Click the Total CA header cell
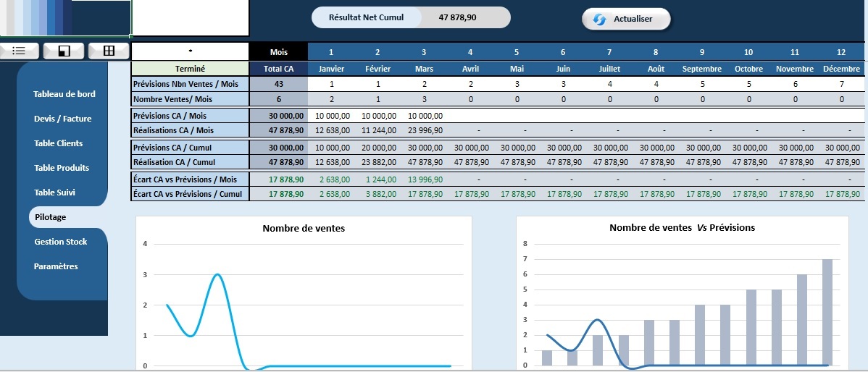Image resolution: width=868 pixels, height=372 pixels. coord(278,69)
